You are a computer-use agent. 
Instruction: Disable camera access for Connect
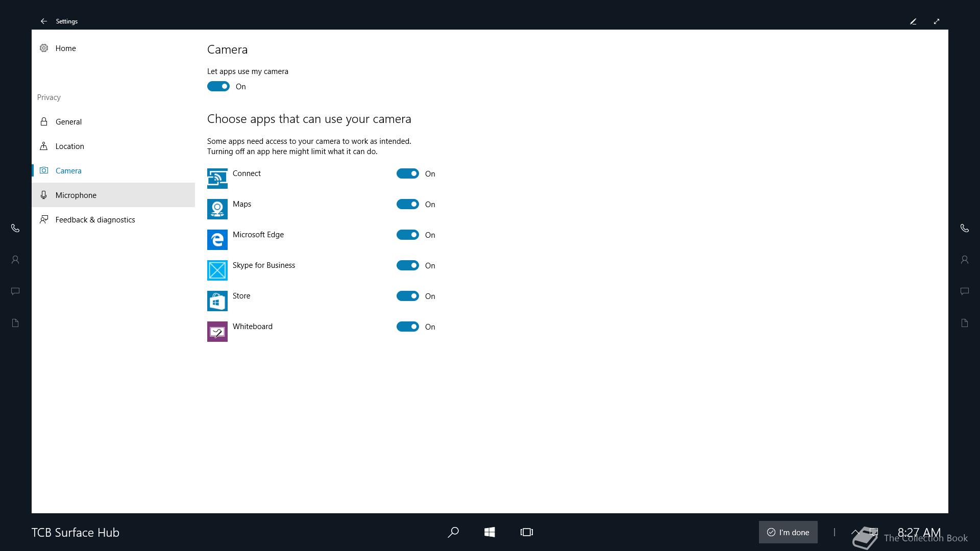(408, 173)
